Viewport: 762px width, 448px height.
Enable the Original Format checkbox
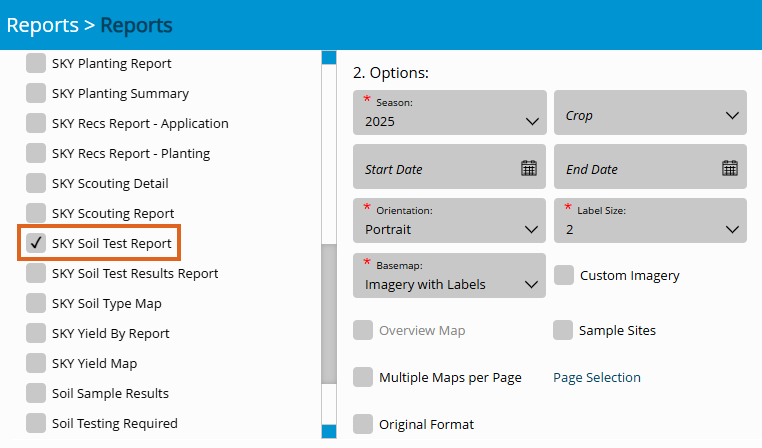363,424
